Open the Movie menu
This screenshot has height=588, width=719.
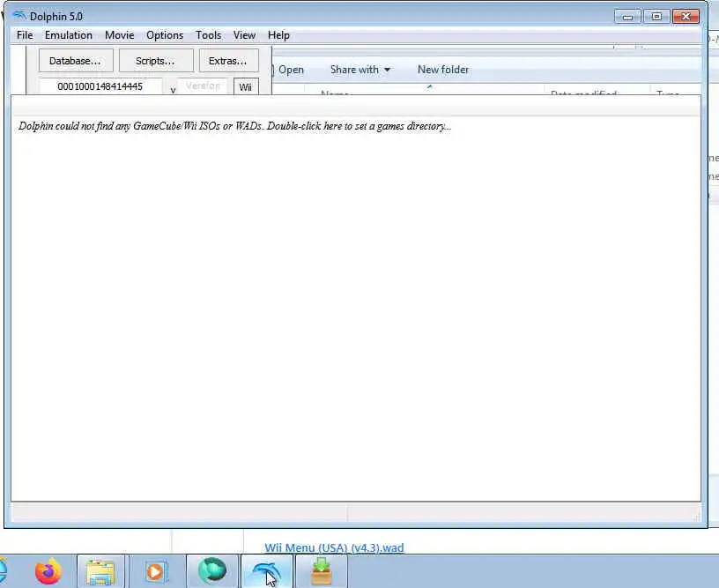point(119,35)
